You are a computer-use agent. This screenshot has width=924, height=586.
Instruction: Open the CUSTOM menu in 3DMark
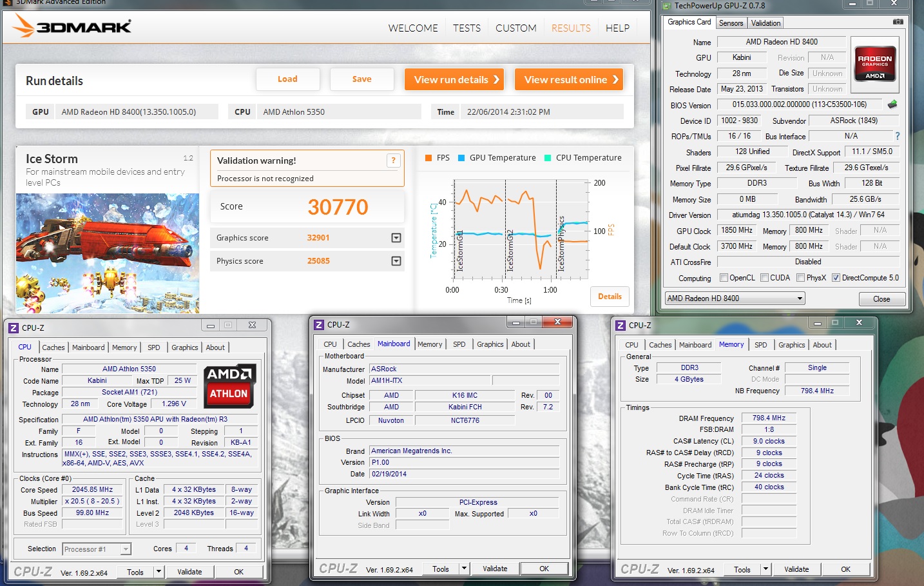(515, 28)
